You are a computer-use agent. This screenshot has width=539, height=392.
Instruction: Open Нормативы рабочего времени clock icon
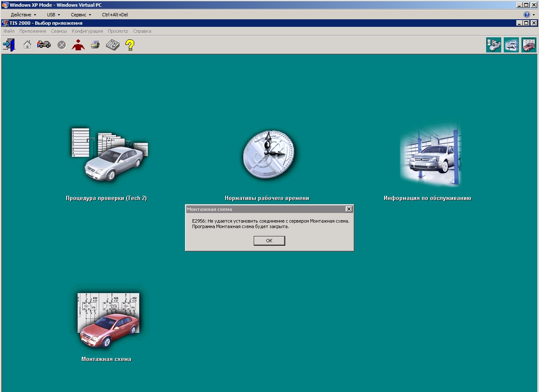268,155
